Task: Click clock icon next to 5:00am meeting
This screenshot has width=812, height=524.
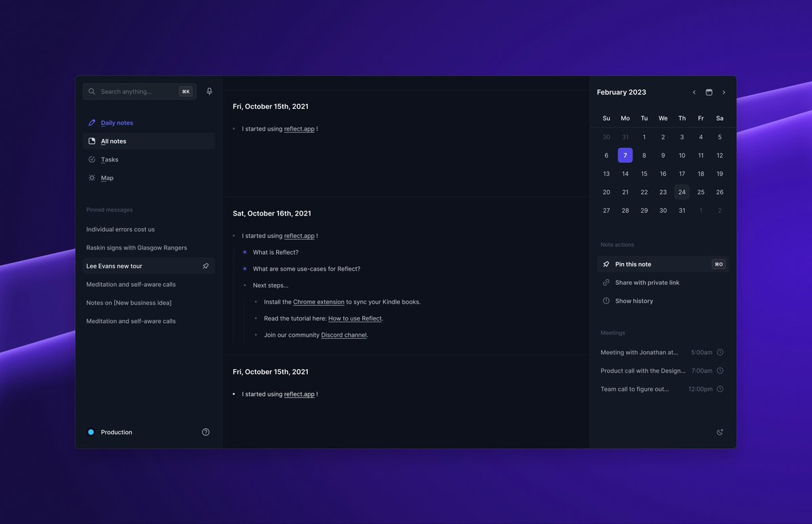Action: tap(720, 352)
